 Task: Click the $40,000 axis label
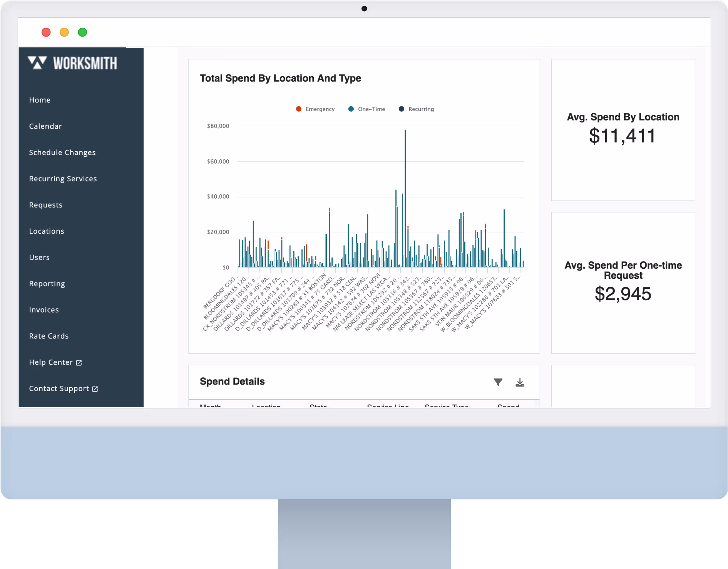(218, 196)
